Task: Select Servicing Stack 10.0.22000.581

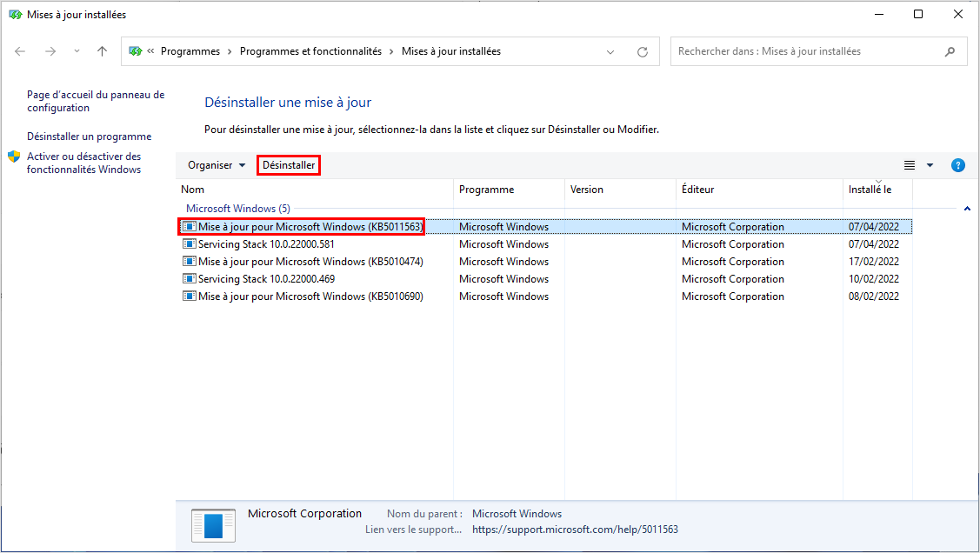Action: coord(543,244)
